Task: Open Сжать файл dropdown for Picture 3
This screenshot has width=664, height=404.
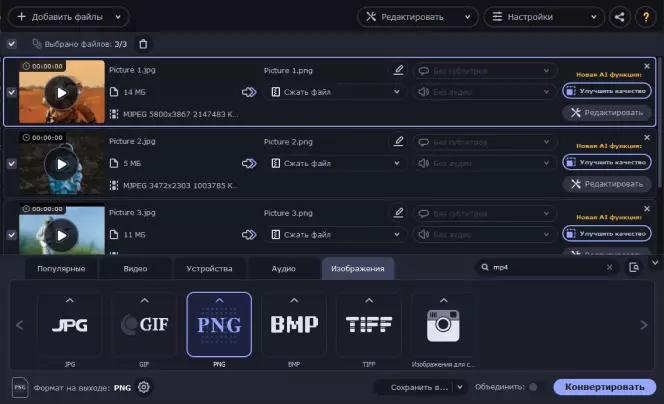Action: click(x=335, y=234)
